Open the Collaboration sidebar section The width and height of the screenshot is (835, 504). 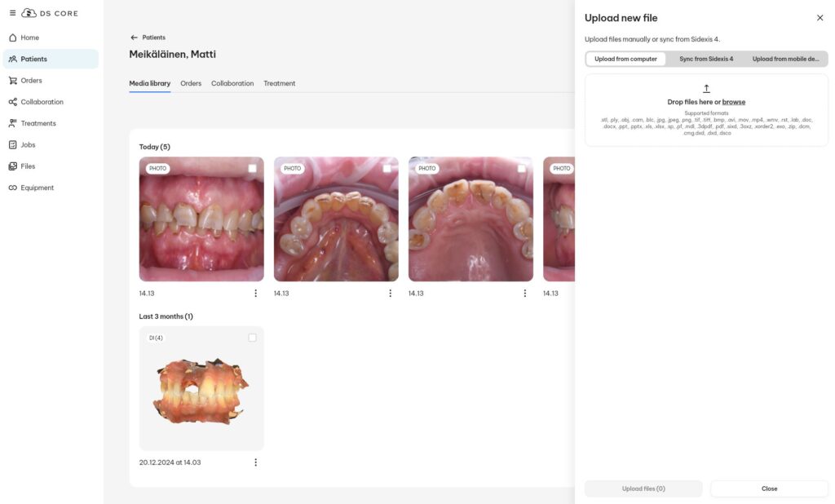[42, 102]
